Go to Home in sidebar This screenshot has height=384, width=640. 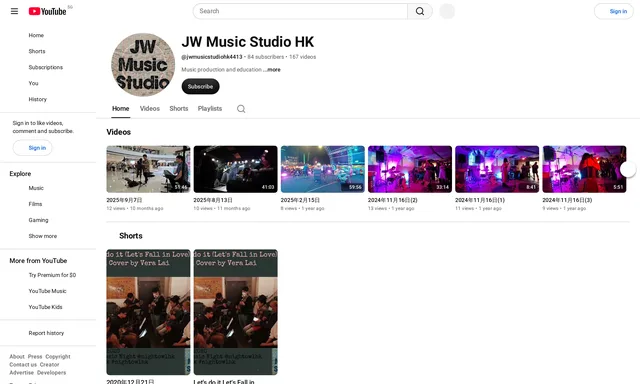tap(36, 36)
